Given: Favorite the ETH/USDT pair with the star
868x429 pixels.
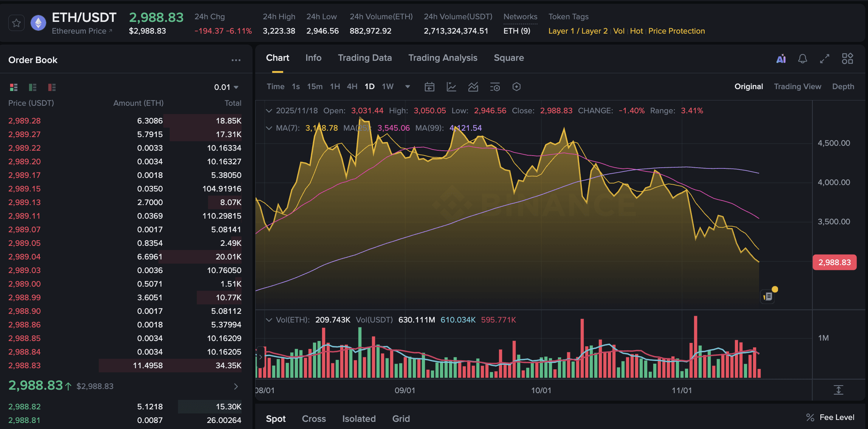Looking at the screenshot, I should [x=16, y=23].
